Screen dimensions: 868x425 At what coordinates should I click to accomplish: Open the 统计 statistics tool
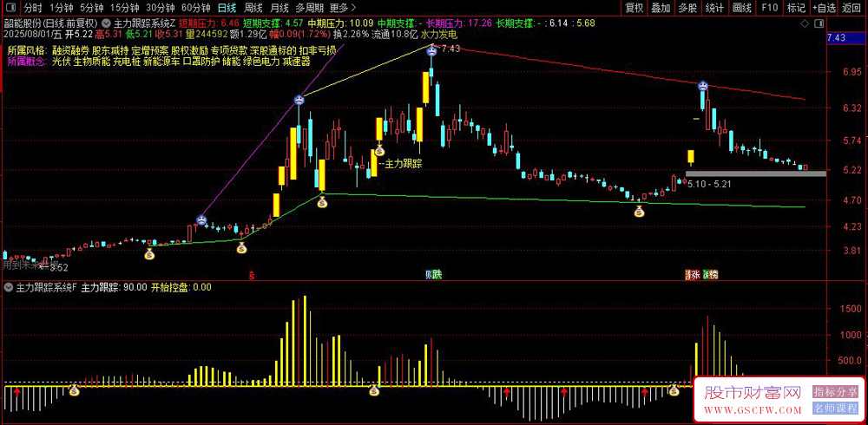tap(715, 8)
